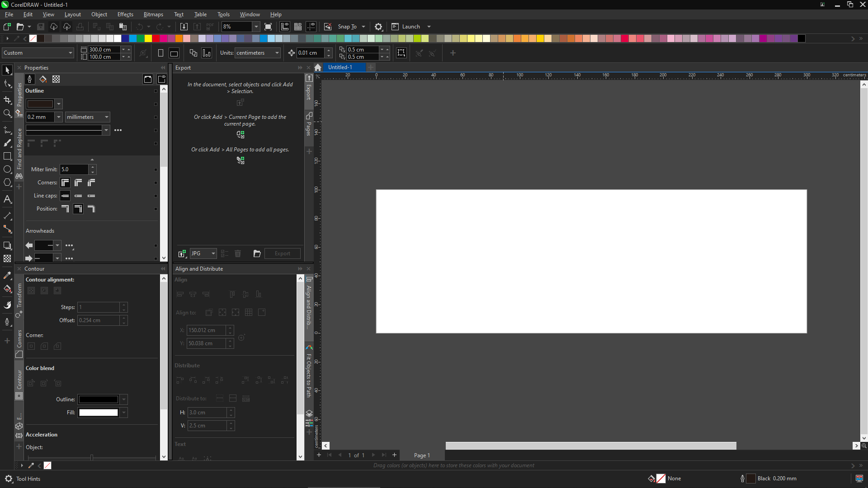The width and height of the screenshot is (868, 488).
Task: Open the outline width 0.2 mm dropdown
Action: tap(58, 117)
